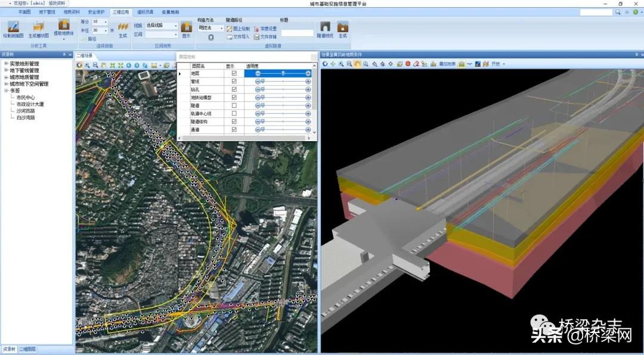Toggle display checkbox for 通道 layer
The image size is (644, 355).
pos(234,129)
